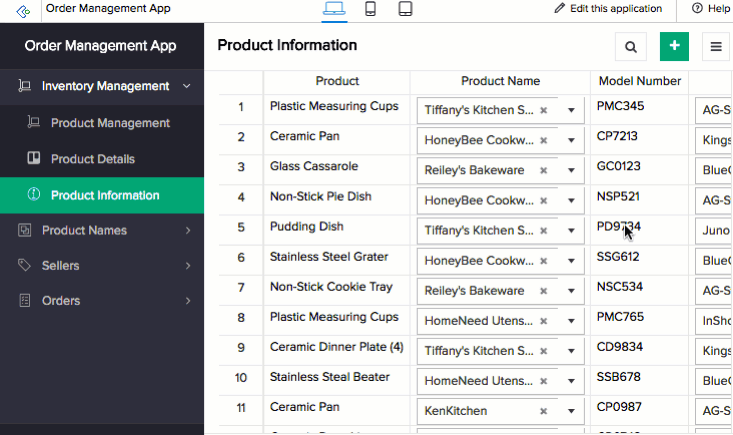Expand the Product Names sidebar section

[188, 231]
